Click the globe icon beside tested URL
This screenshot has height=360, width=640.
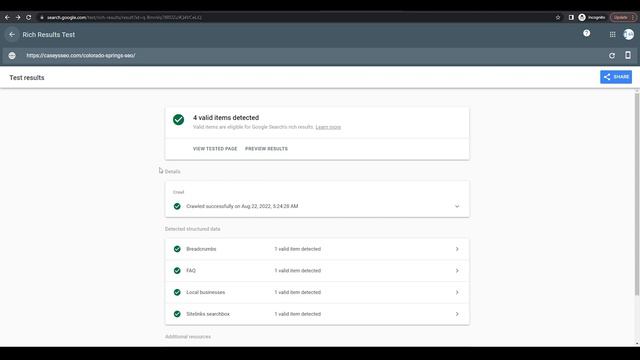coord(12,56)
